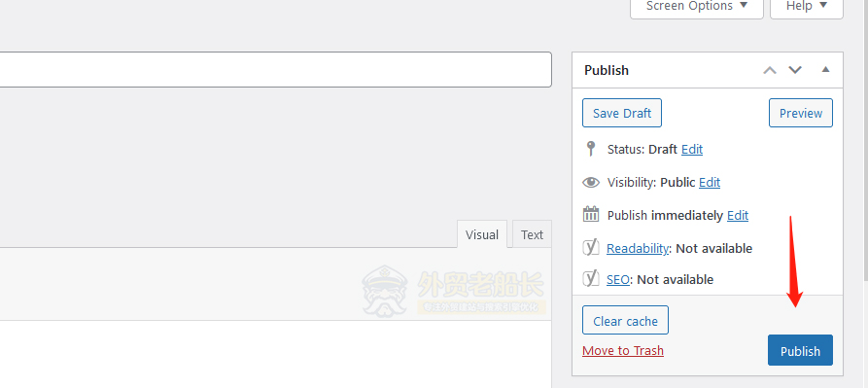The width and height of the screenshot is (868, 388).
Task: Click the Publish panel heading
Action: coord(607,70)
